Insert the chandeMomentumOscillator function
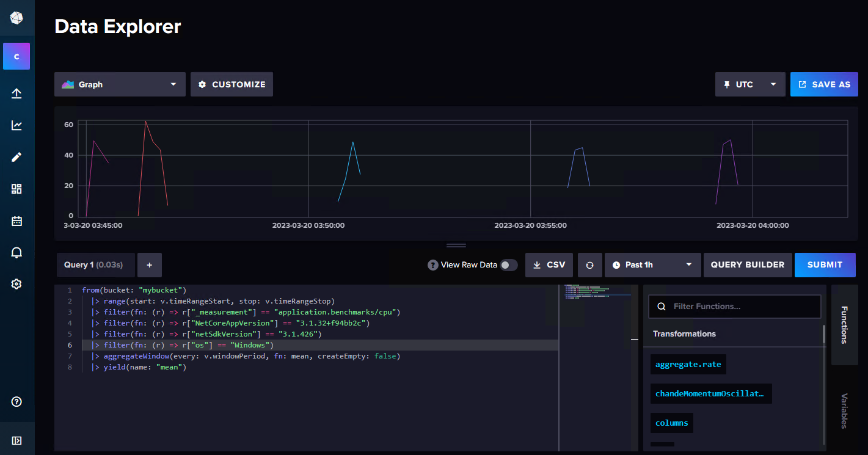Viewport: 868px width, 455px height. pyautogui.click(x=711, y=394)
